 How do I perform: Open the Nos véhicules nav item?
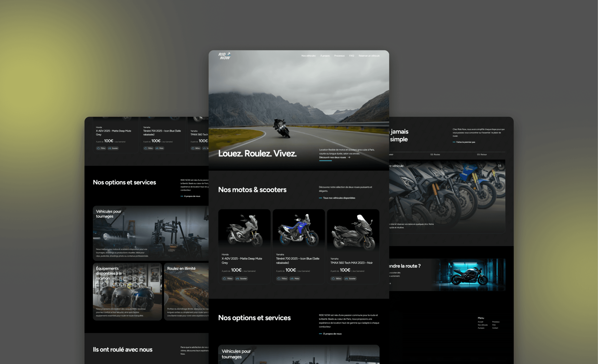309,56
